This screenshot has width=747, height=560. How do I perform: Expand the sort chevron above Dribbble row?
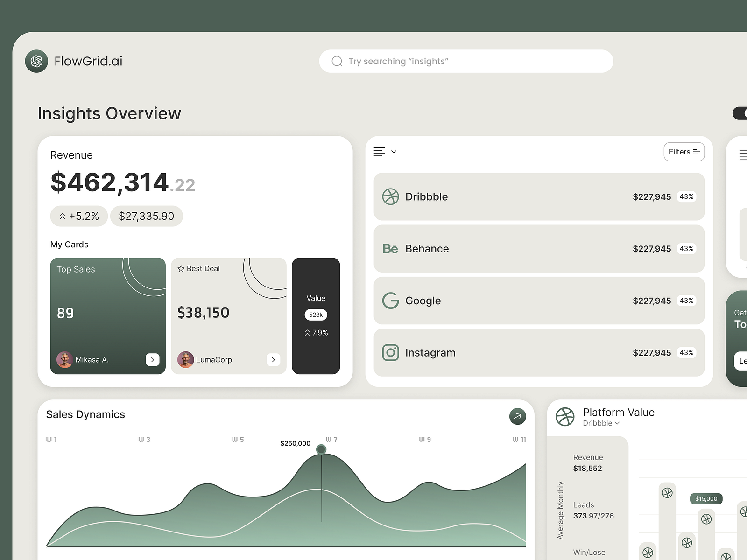[394, 152]
